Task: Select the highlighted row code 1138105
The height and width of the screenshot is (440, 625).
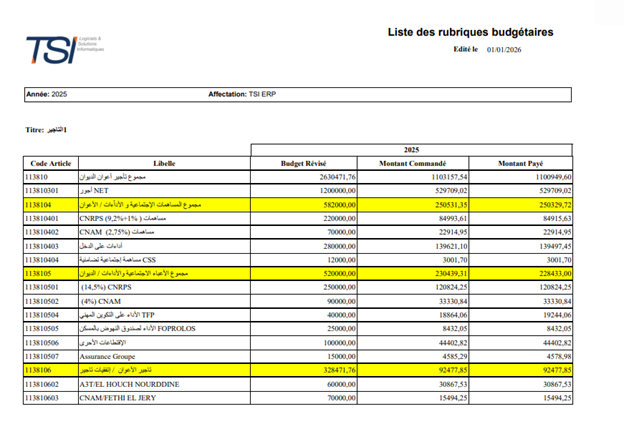Action: [x=38, y=274]
